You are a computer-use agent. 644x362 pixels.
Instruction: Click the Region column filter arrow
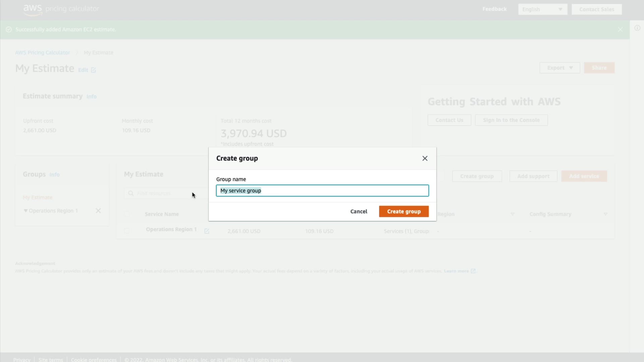click(x=512, y=214)
